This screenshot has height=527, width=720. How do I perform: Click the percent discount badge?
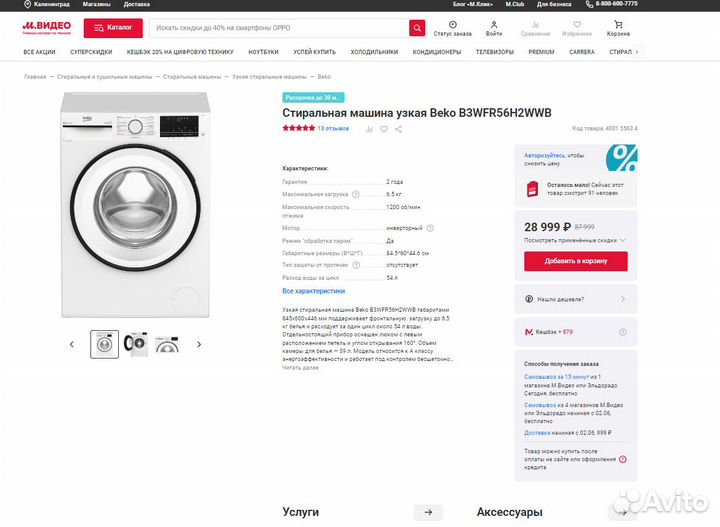click(x=622, y=157)
